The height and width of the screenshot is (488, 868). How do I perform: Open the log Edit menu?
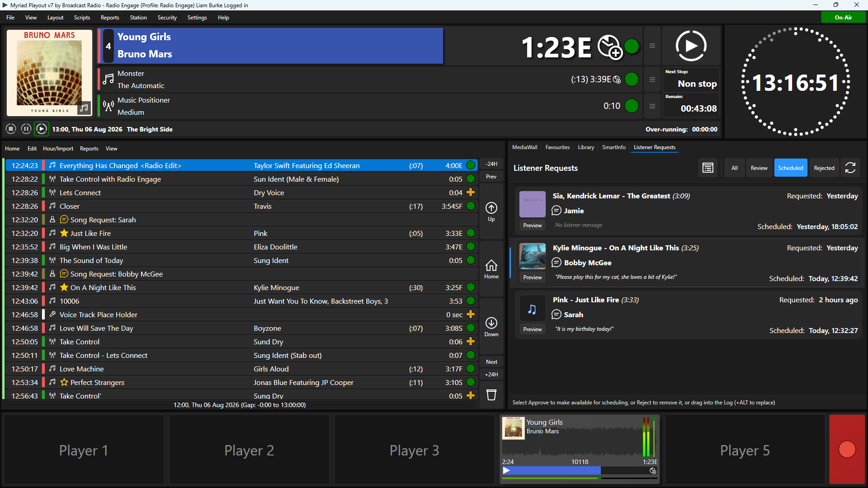[x=32, y=149]
